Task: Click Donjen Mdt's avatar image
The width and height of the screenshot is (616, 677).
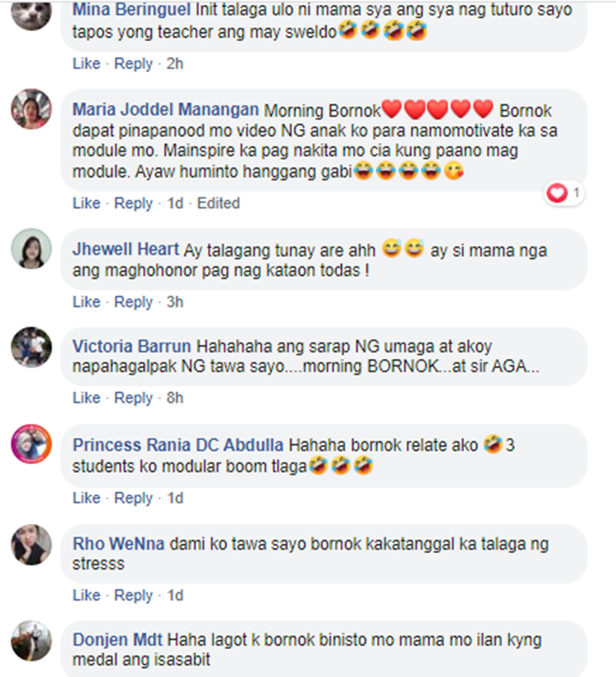Action: [x=31, y=641]
